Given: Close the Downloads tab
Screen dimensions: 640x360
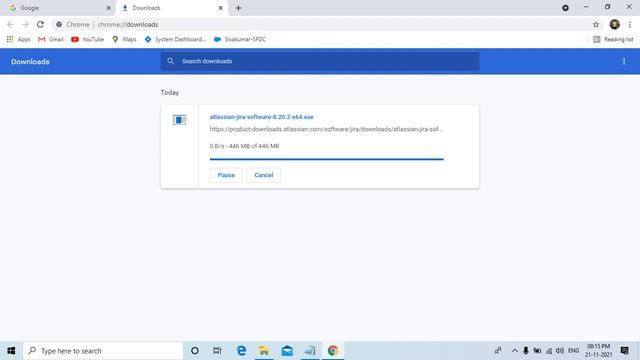Looking at the screenshot, I should 220,8.
